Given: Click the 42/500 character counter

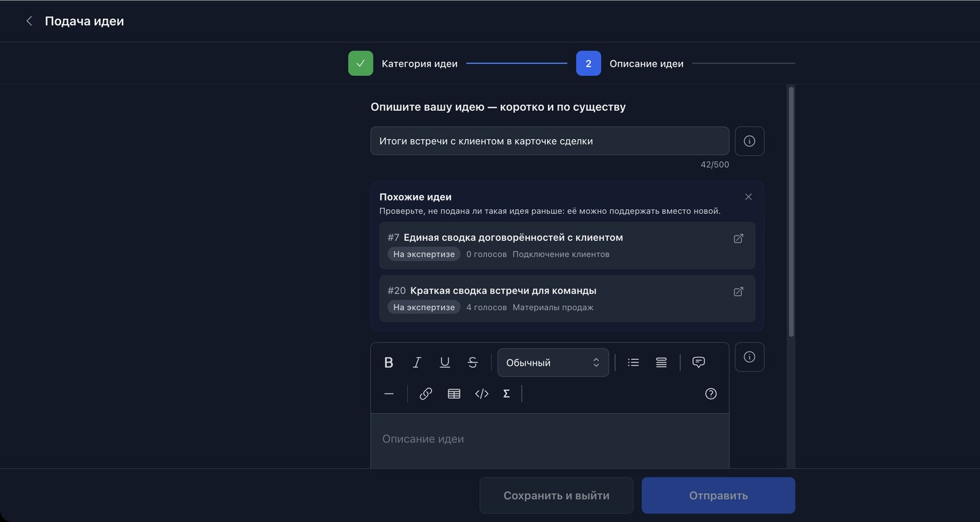Looking at the screenshot, I should click(x=715, y=165).
